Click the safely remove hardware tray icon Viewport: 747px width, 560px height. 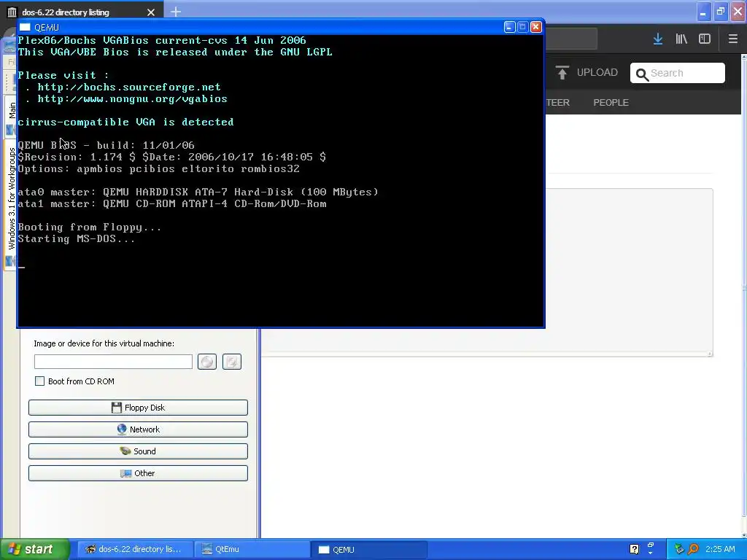[679, 549]
